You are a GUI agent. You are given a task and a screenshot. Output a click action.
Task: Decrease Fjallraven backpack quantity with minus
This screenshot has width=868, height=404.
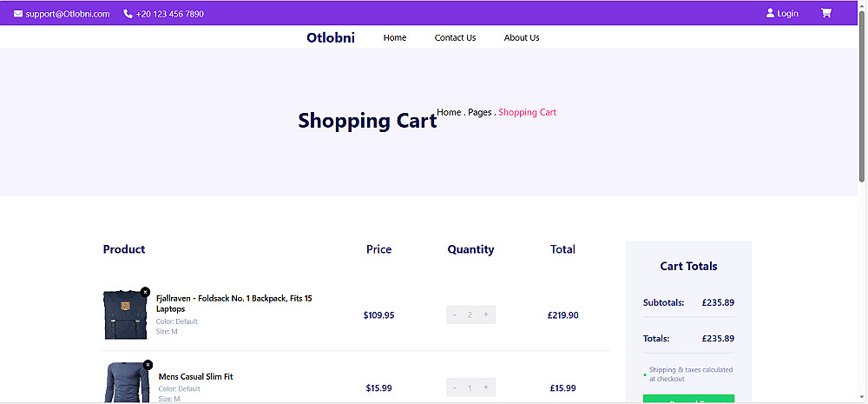point(455,315)
